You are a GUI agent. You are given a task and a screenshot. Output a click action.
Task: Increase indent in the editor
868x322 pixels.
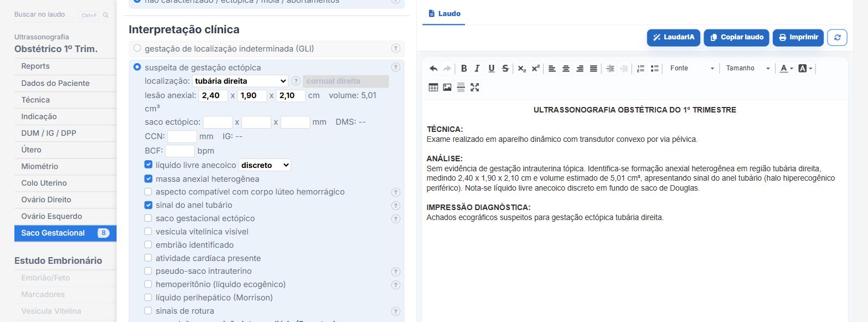click(x=611, y=68)
